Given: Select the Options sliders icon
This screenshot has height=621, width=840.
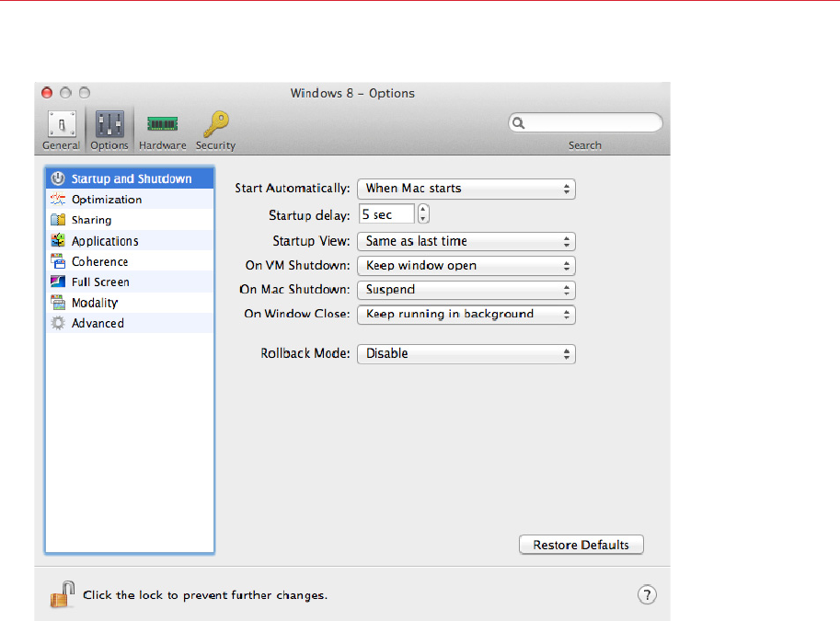Looking at the screenshot, I should [109, 124].
